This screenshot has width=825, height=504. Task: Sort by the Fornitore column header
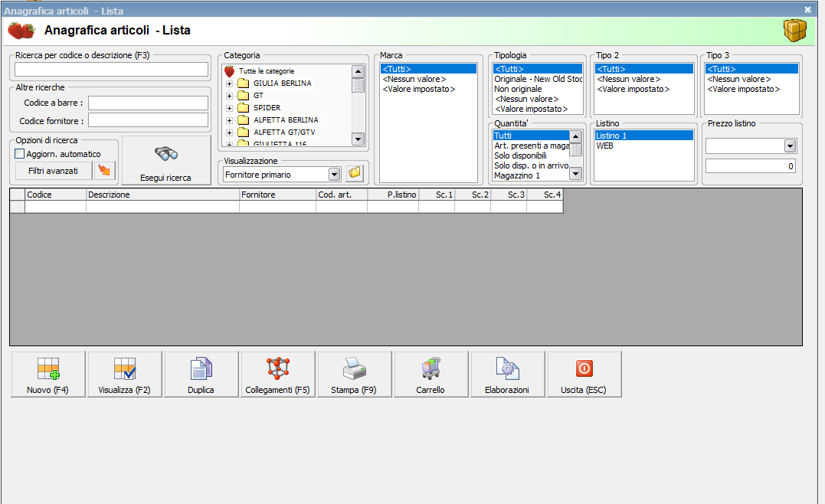pos(277,195)
